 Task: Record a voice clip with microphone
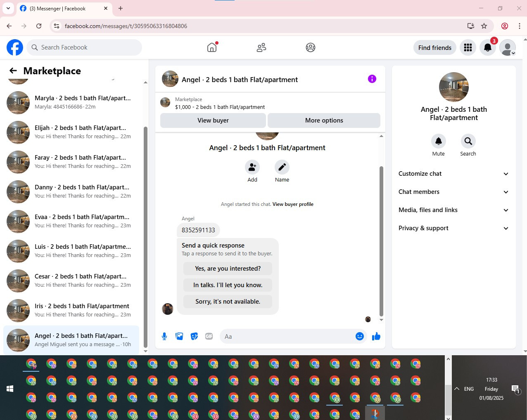[164, 336]
